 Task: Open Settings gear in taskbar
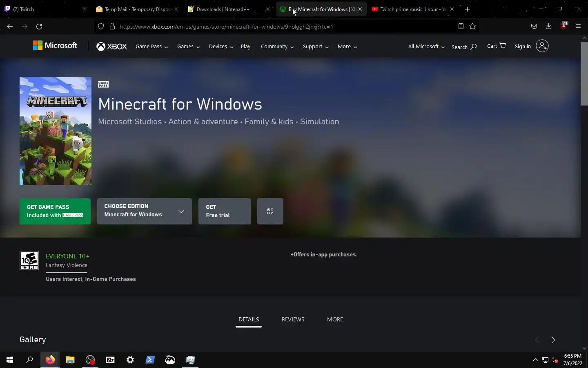tap(130, 360)
